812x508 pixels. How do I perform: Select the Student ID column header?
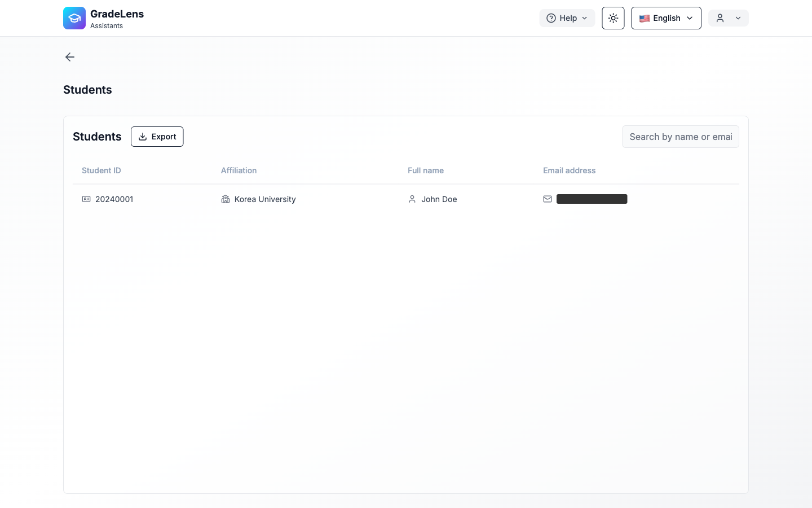pos(101,170)
